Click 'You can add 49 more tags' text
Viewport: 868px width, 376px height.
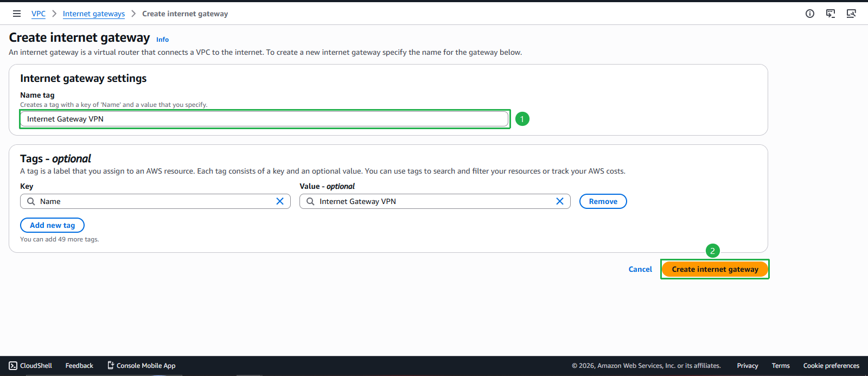coord(60,239)
